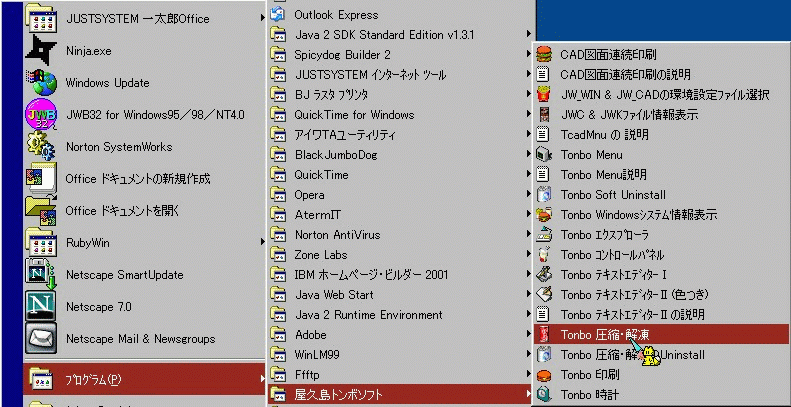Open the Java Web Start entry
This screenshot has height=407, width=791.
click(401, 295)
